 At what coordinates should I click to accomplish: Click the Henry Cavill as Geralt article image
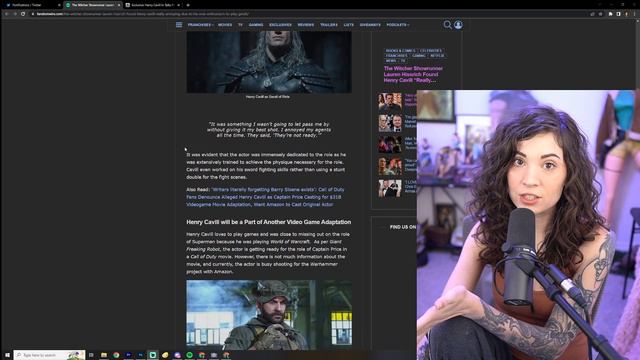point(269,62)
